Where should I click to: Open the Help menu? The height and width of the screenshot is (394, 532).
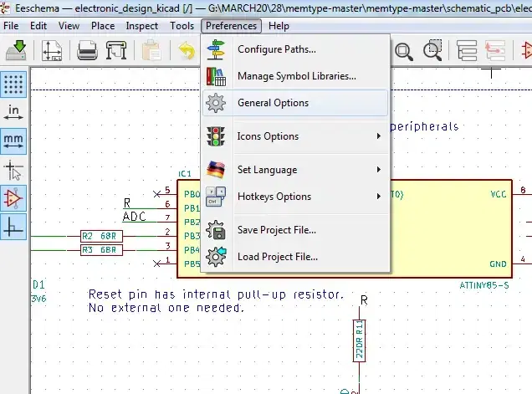pyautogui.click(x=279, y=26)
